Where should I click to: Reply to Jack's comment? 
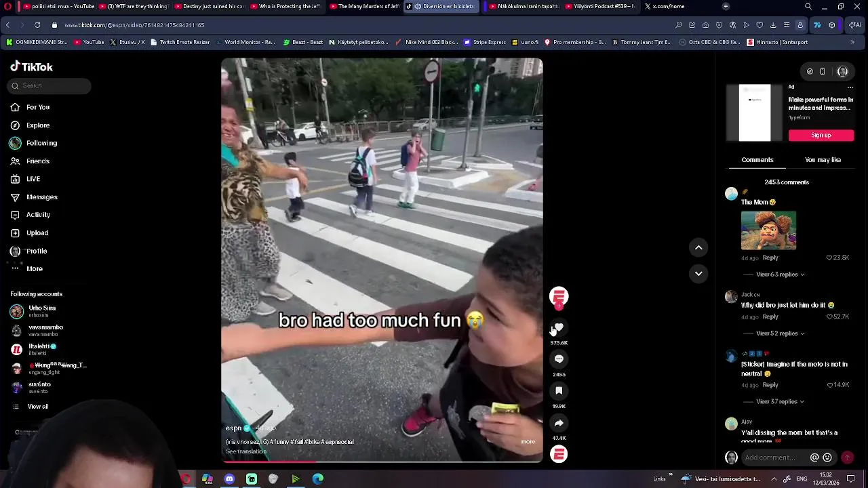(x=770, y=317)
